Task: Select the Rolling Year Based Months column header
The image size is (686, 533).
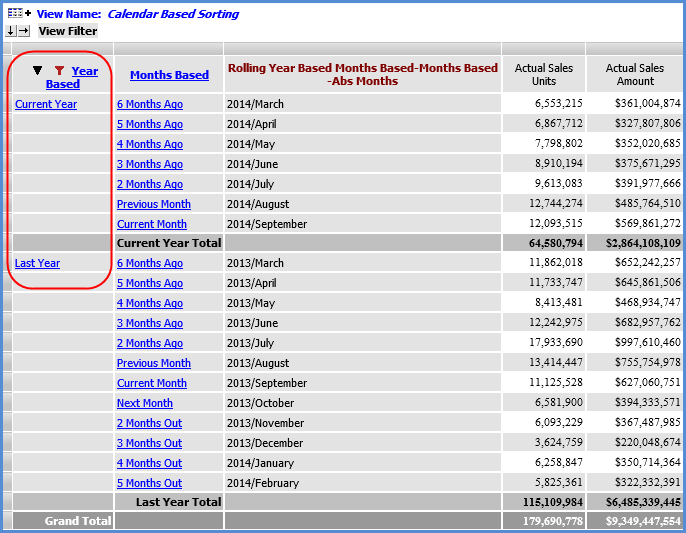Action: pos(362,75)
